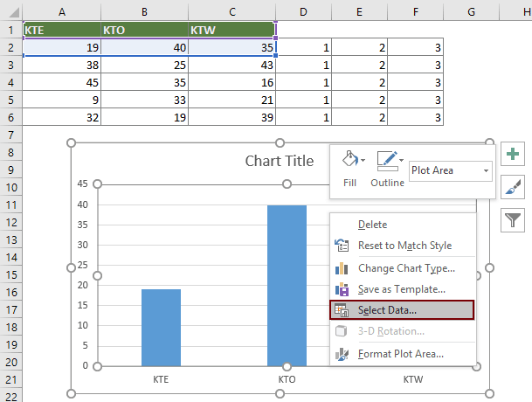
Task: Expand the Outline dropdown arrow
Action: click(x=401, y=160)
